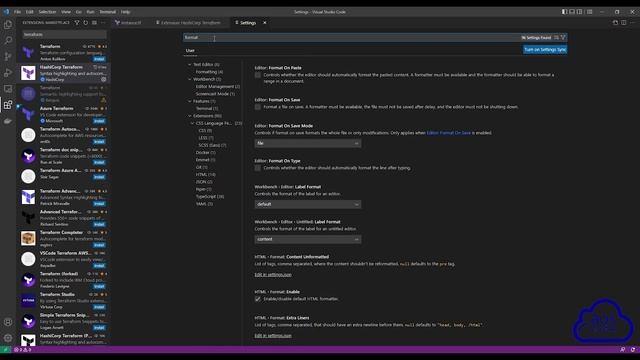The image size is (640, 360).
Task: Follow Editor: Format On Save link
Action: click(449, 133)
